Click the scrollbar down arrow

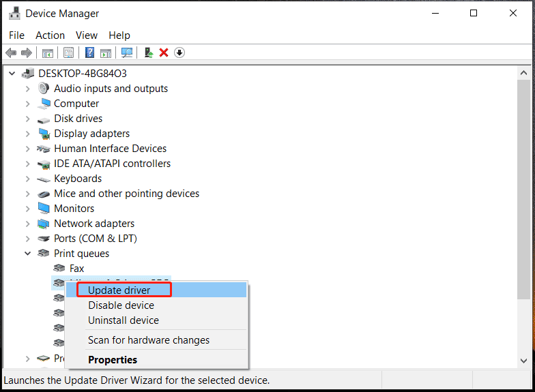(524, 361)
